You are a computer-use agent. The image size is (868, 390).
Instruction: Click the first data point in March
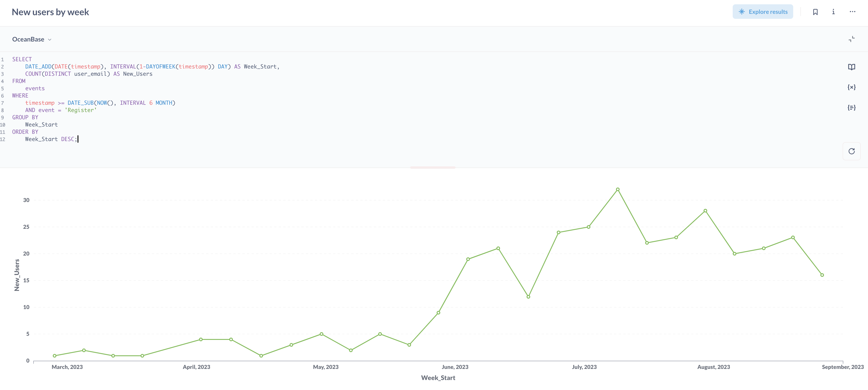tap(55, 356)
